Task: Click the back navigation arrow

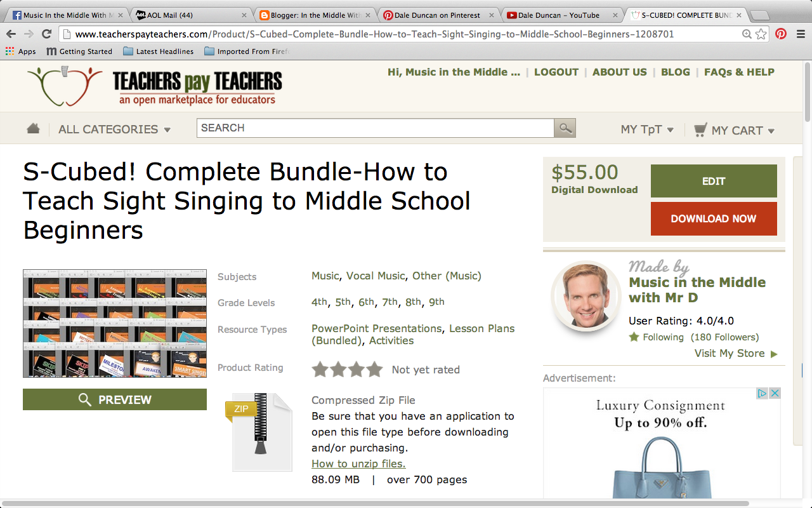Action: [x=10, y=34]
